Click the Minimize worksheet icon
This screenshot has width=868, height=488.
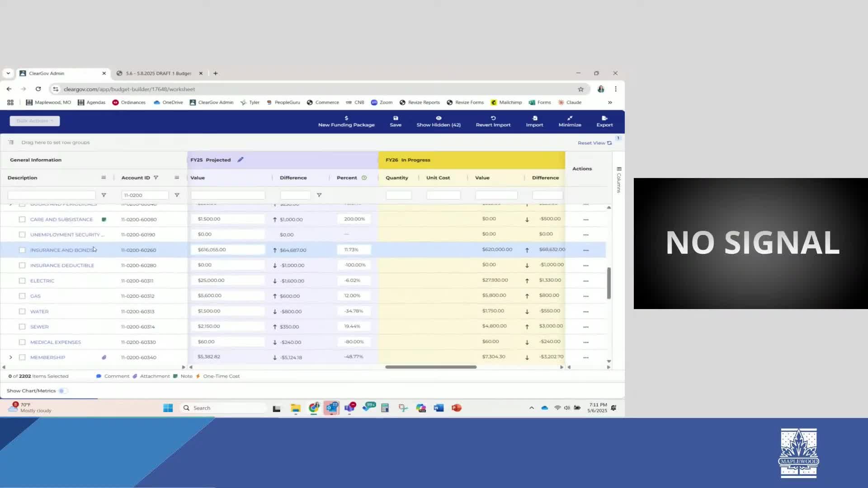(x=570, y=118)
